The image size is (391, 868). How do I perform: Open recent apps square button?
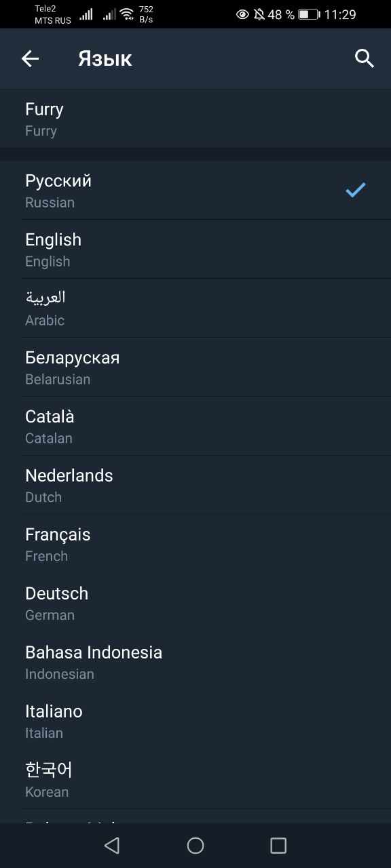[x=278, y=845]
